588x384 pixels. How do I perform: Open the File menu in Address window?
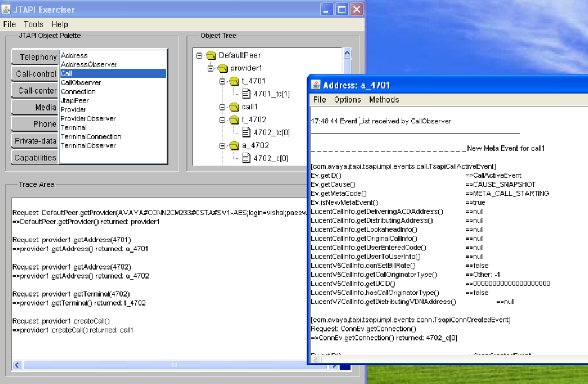(x=319, y=100)
